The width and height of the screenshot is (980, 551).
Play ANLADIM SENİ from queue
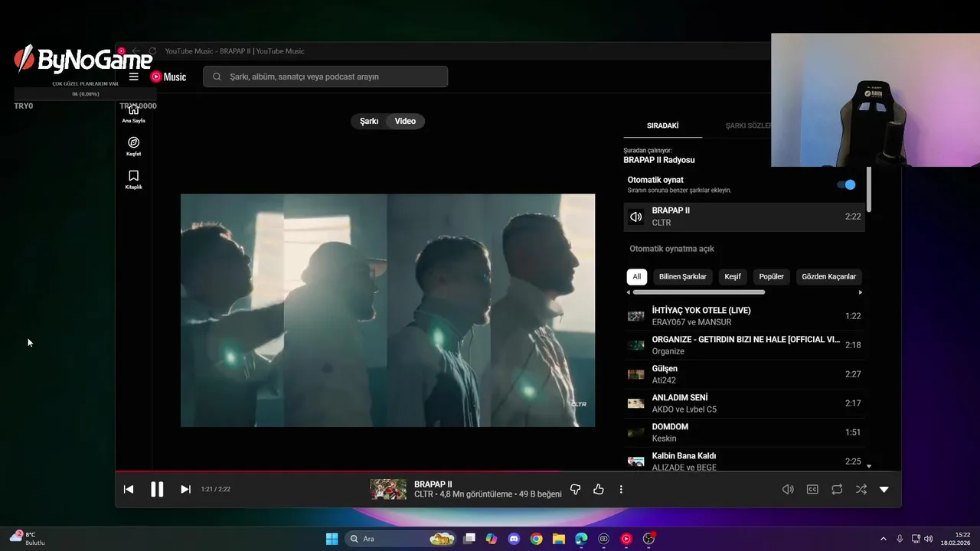point(745,403)
